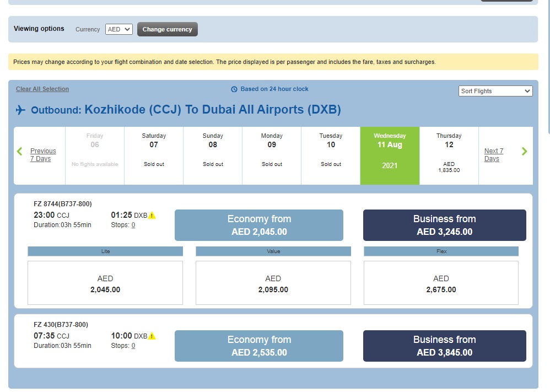The width and height of the screenshot is (550, 392).
Task: Click the green previous 7 days arrow
Action: click(20, 152)
